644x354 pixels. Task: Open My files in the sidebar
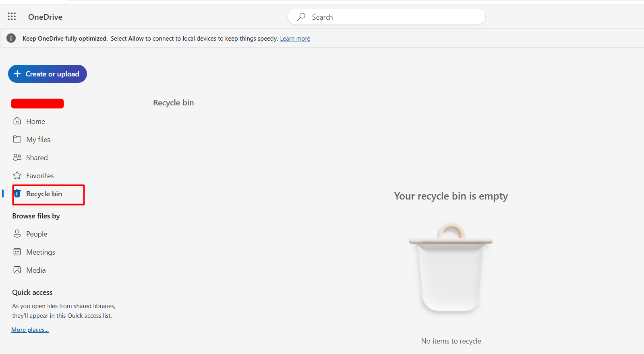[38, 140]
